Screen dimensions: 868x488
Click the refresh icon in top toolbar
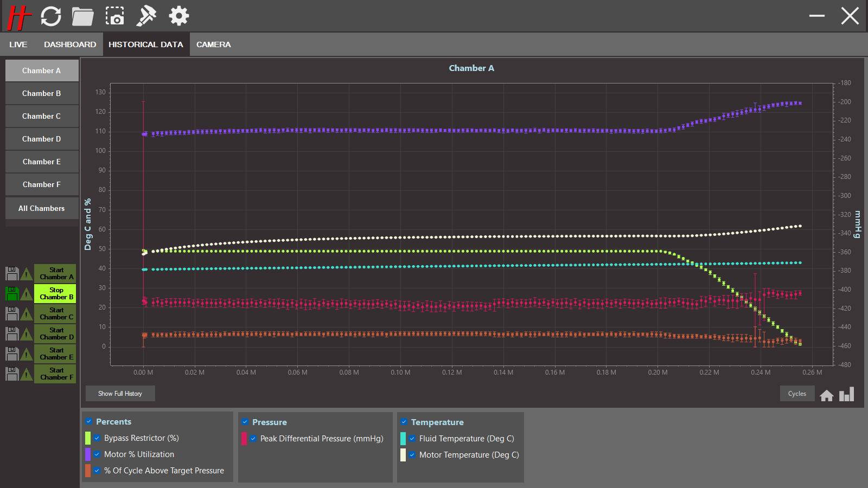(51, 16)
